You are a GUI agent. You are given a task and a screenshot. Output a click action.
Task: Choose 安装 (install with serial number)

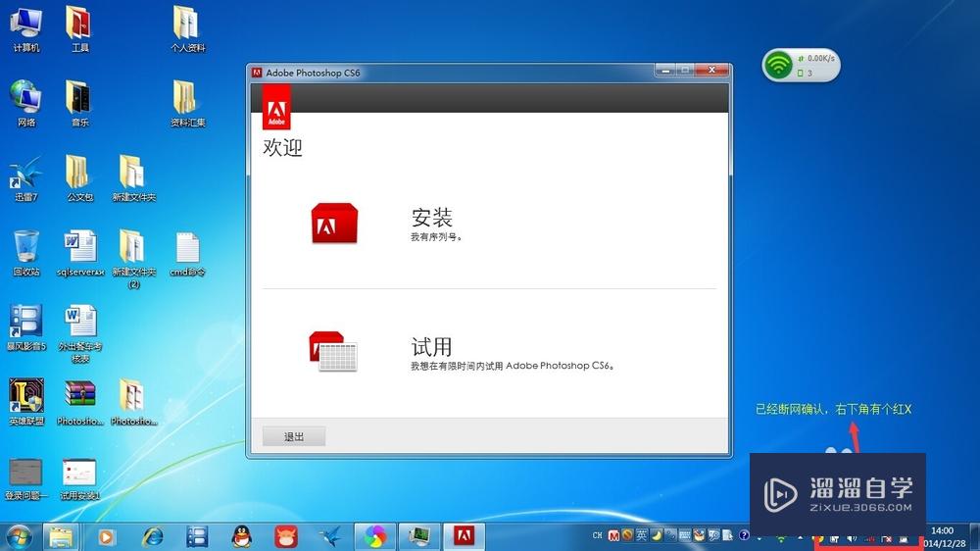click(432, 218)
